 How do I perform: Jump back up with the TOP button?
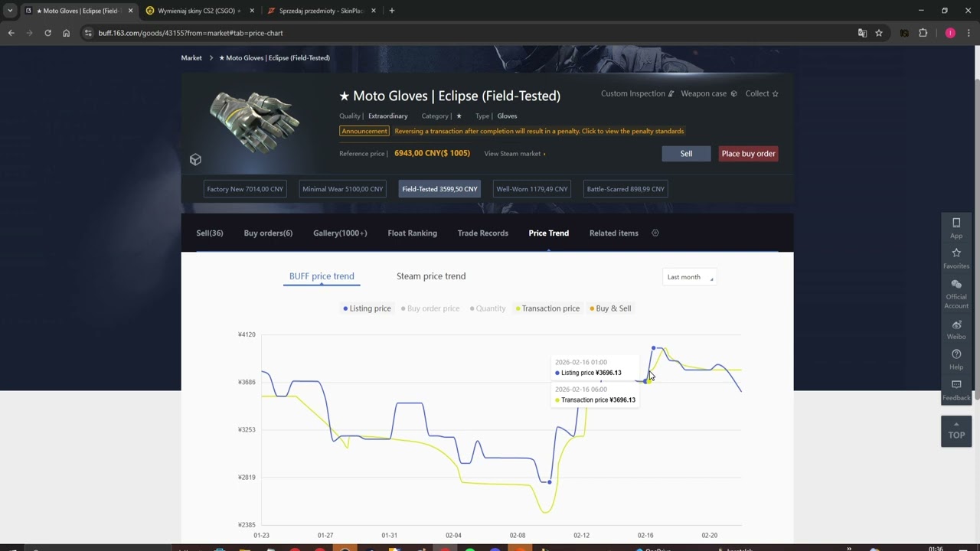(956, 431)
